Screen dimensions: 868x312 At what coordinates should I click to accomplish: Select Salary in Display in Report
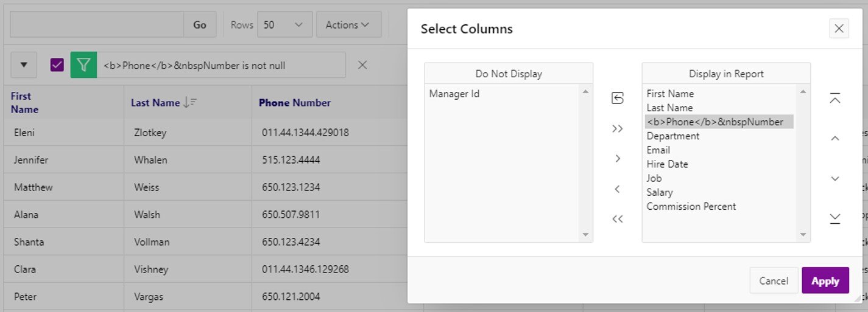[660, 192]
